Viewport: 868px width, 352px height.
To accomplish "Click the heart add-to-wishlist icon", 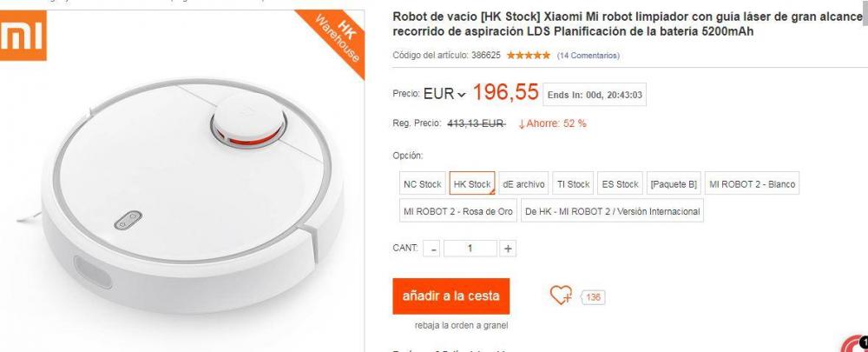I will (x=561, y=295).
